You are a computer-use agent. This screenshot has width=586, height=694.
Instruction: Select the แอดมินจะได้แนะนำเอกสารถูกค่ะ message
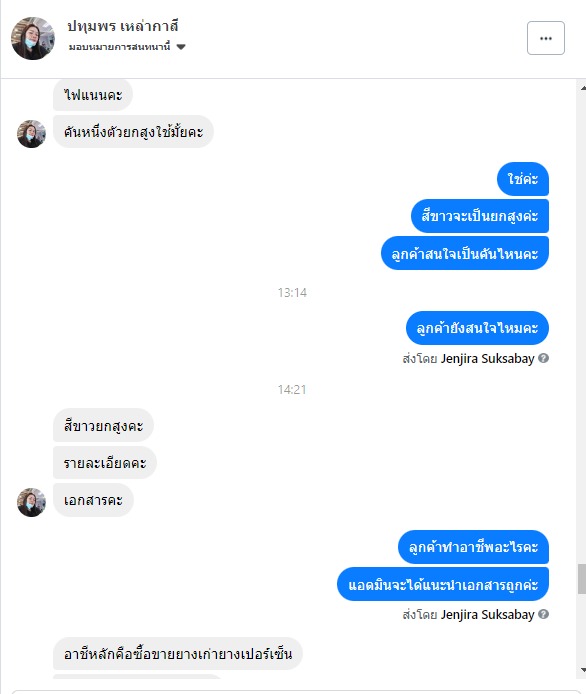[443, 584]
